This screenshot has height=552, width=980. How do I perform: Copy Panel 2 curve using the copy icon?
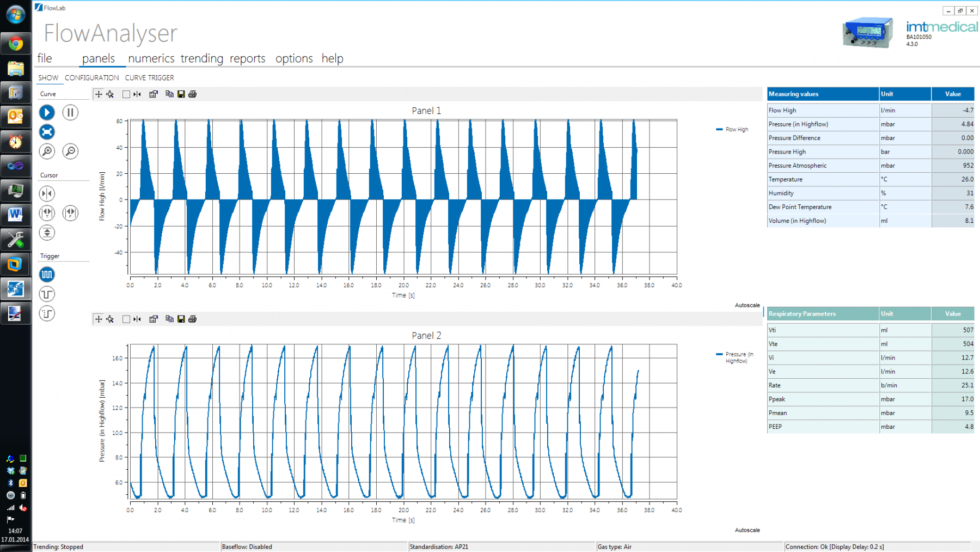point(169,319)
